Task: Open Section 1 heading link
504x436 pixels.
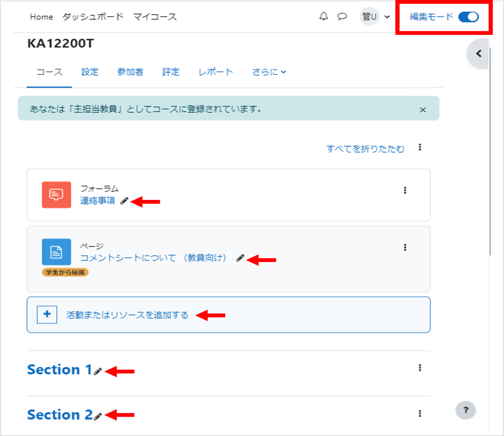Action: pos(59,369)
